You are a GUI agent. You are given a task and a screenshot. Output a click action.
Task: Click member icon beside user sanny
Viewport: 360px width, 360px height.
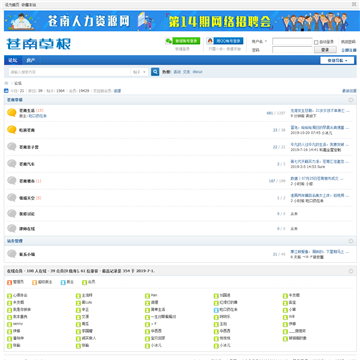(x=9, y=324)
